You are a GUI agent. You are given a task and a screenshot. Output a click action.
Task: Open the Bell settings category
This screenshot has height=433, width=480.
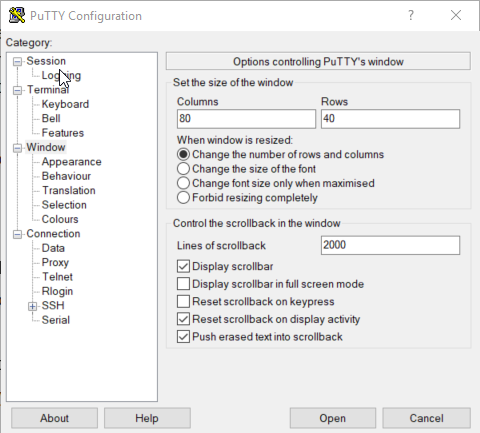[x=51, y=119]
